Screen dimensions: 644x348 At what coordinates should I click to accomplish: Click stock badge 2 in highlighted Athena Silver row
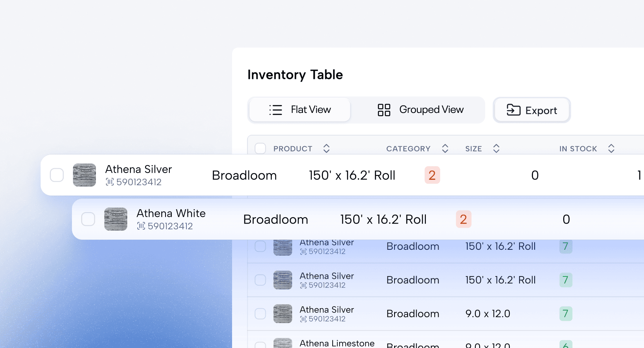point(432,175)
